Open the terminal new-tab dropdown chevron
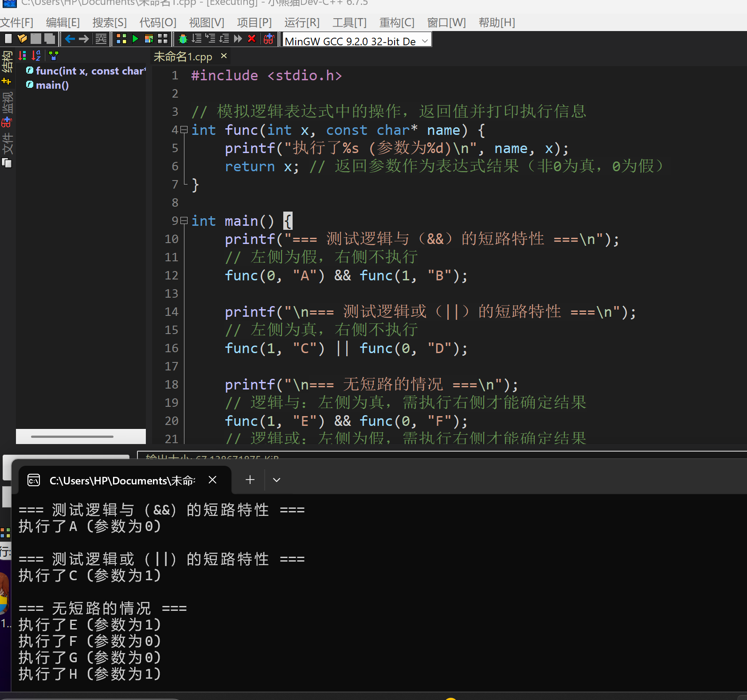 coord(277,480)
